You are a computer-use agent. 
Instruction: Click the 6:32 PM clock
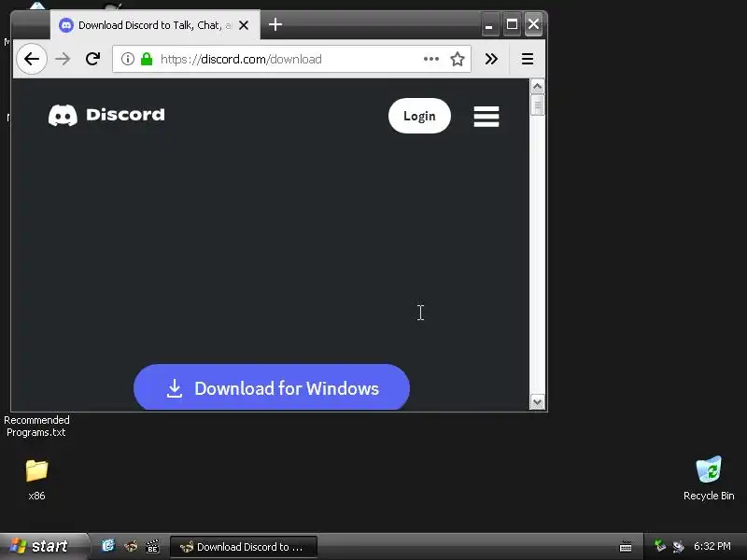click(712, 546)
